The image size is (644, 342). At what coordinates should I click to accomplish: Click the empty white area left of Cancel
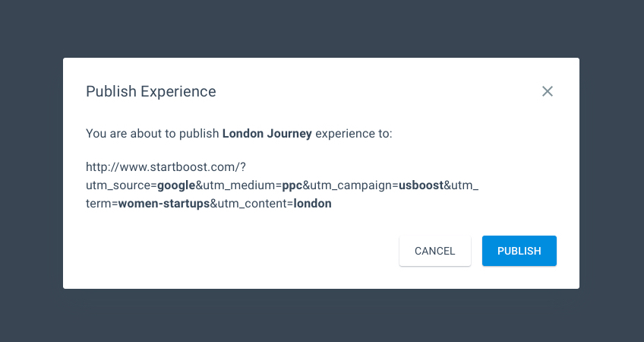click(x=228, y=251)
